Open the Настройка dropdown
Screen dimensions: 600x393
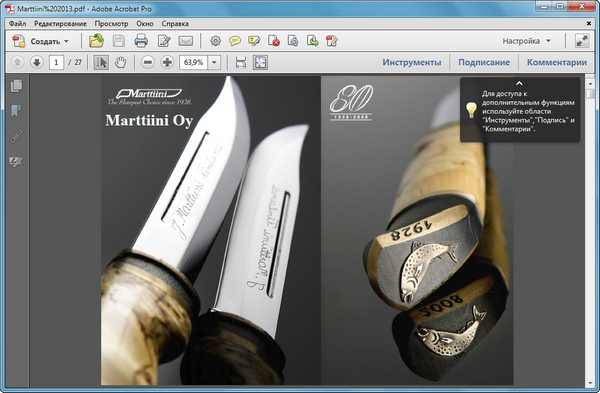point(527,41)
